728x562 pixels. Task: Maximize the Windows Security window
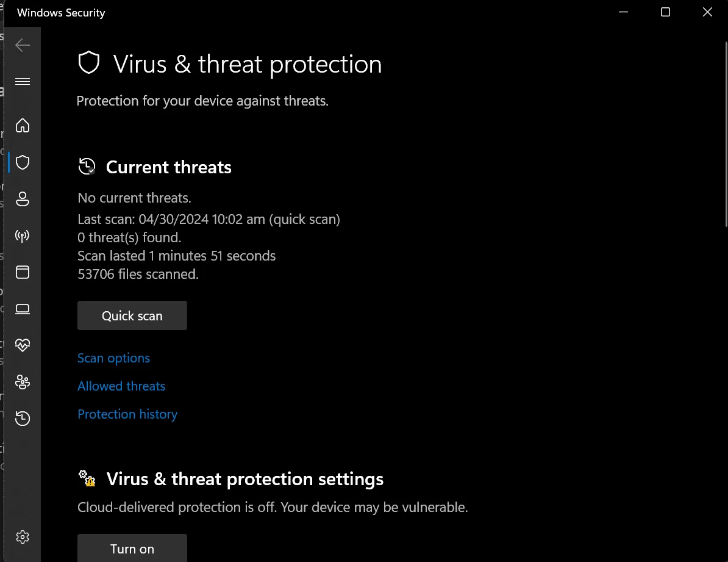pyautogui.click(x=665, y=12)
